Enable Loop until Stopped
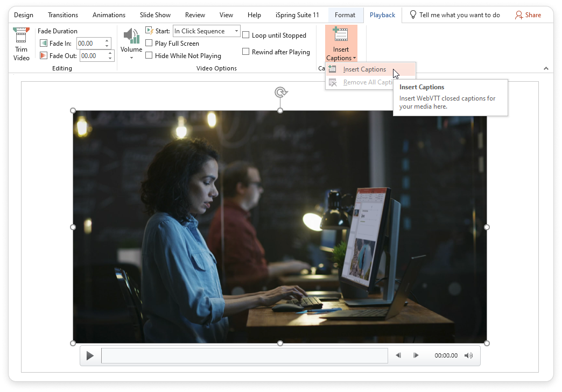The height and width of the screenshot is (392, 562). point(245,35)
